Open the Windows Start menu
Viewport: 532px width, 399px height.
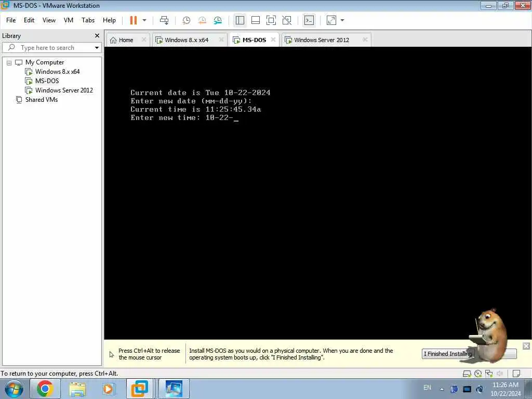point(14,389)
